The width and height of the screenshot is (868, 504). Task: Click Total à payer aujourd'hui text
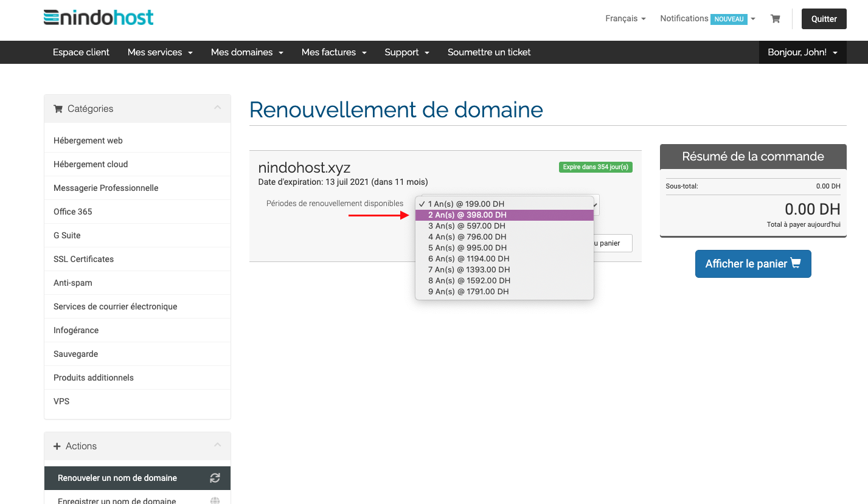(x=804, y=225)
